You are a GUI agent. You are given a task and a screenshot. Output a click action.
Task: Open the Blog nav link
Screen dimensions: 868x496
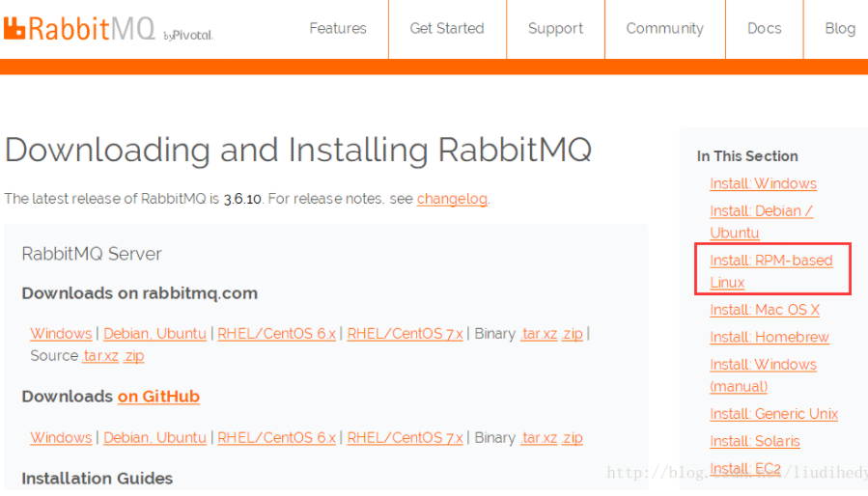[x=839, y=29]
